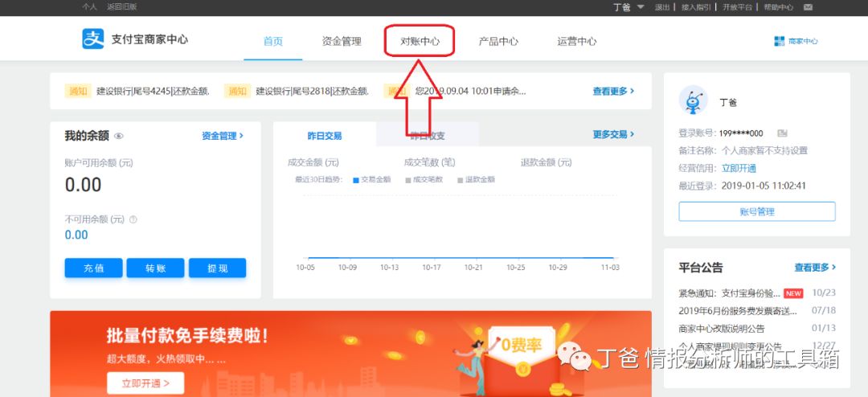Open the 运营中心 menu
Image resolution: width=868 pixels, height=397 pixels.
point(577,42)
